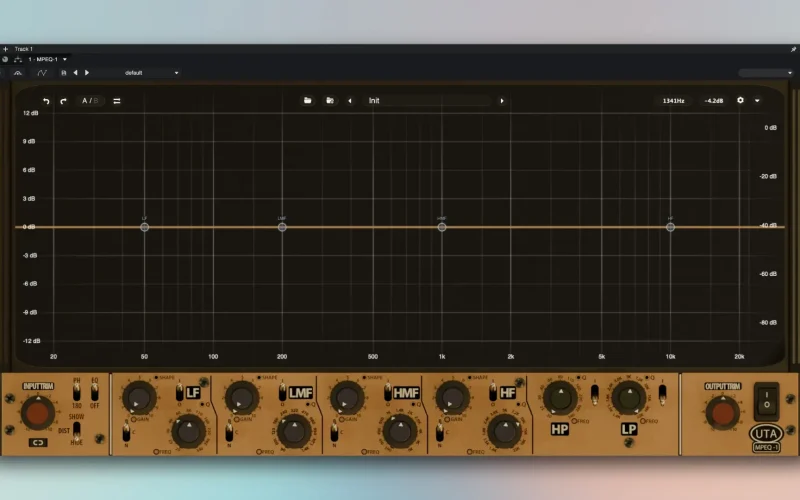Select next host preset arrow

pyautogui.click(x=87, y=73)
